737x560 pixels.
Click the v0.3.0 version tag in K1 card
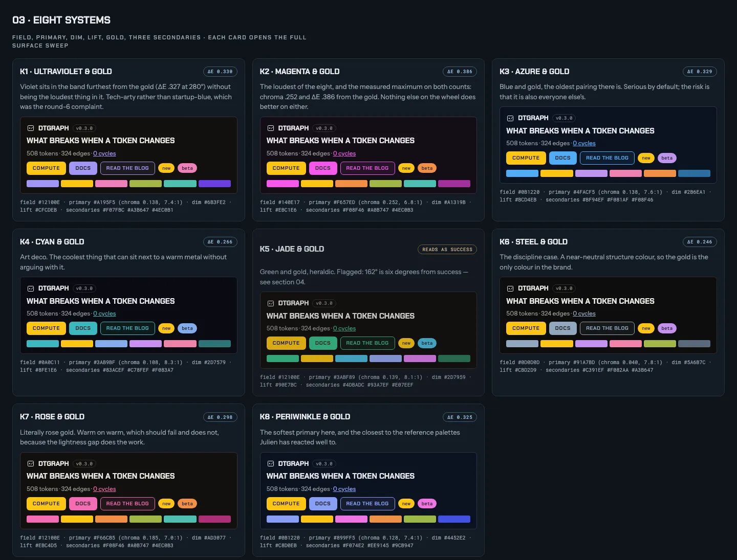[x=84, y=128]
